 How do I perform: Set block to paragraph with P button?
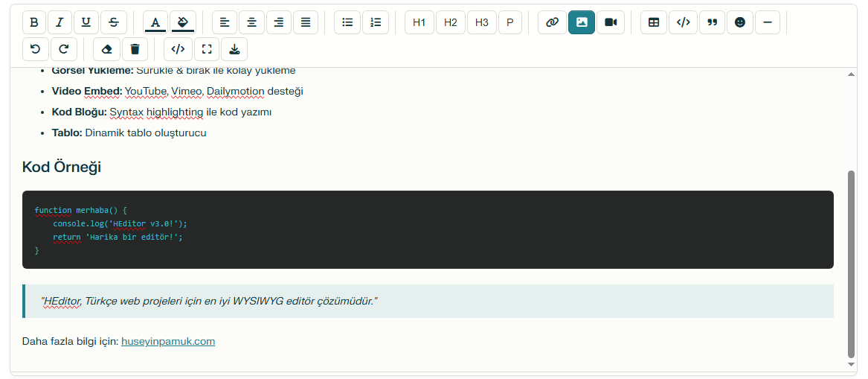coord(509,22)
